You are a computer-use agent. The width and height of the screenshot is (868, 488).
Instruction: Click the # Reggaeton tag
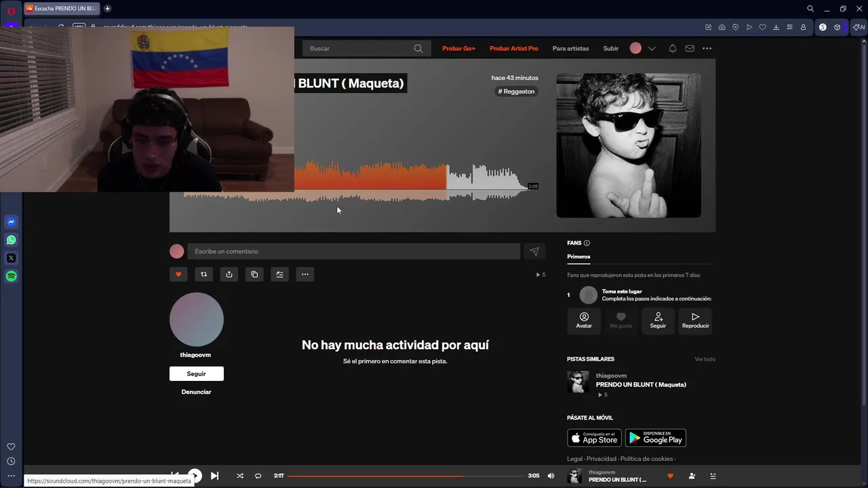point(517,91)
